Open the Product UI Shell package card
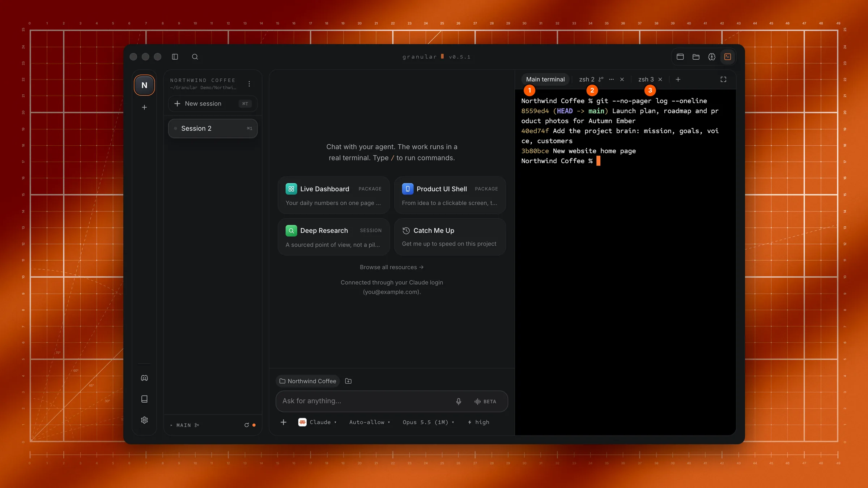The image size is (868, 488). [x=450, y=195]
